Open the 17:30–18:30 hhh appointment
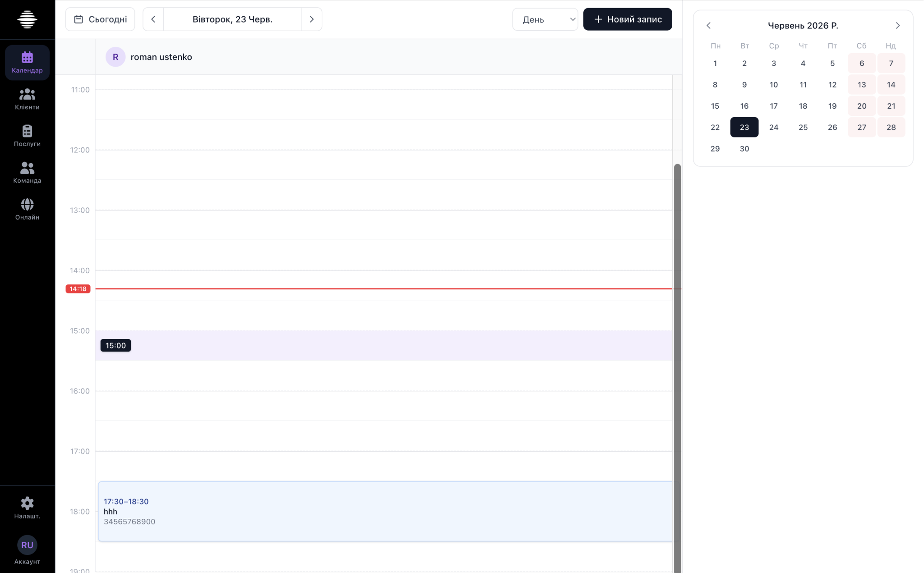Screen dimensions: 924x573 [385, 511]
